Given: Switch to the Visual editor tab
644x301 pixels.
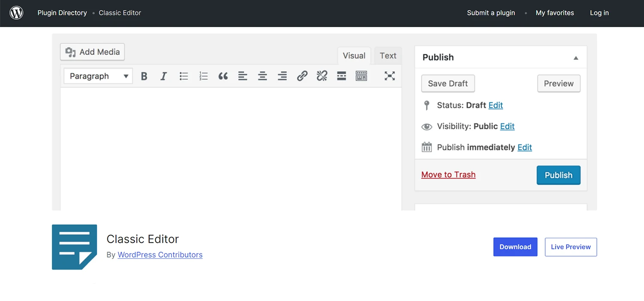Looking at the screenshot, I should pyautogui.click(x=354, y=56).
